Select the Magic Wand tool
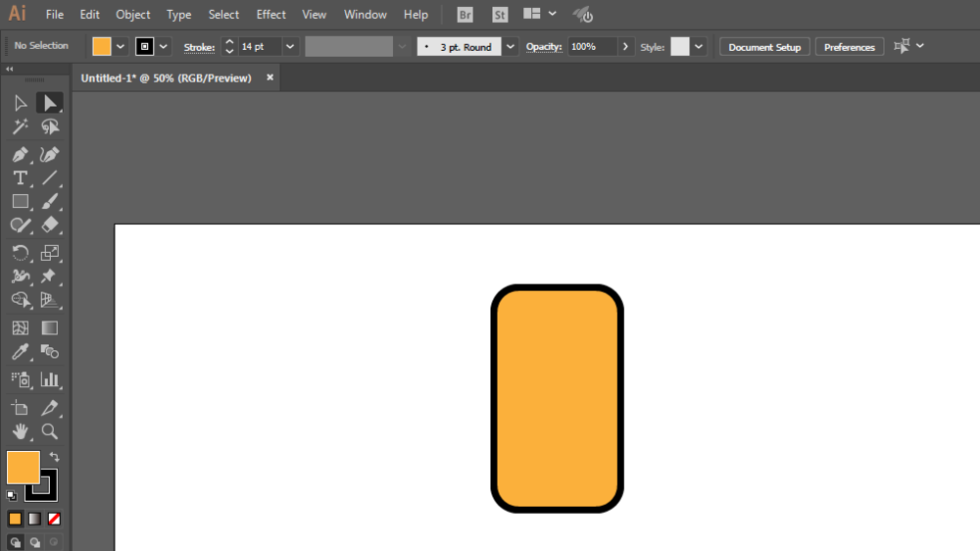980x551 pixels. tap(20, 127)
